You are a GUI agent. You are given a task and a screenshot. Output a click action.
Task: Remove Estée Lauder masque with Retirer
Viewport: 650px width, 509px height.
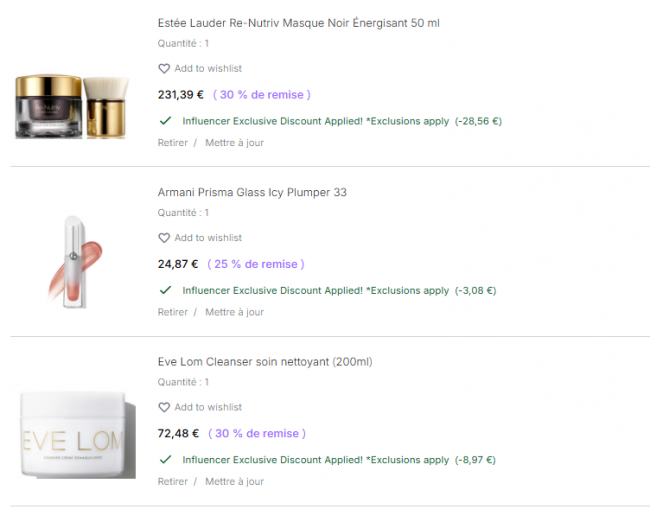[172, 143]
